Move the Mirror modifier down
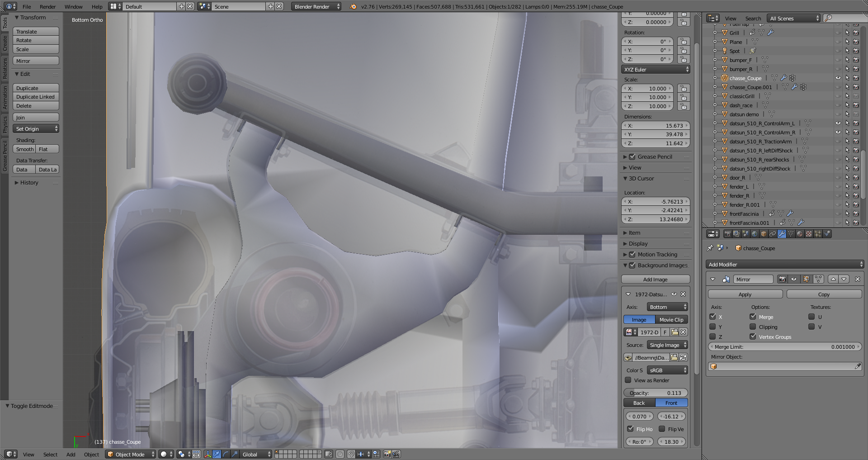The height and width of the screenshot is (460, 868). tap(844, 280)
